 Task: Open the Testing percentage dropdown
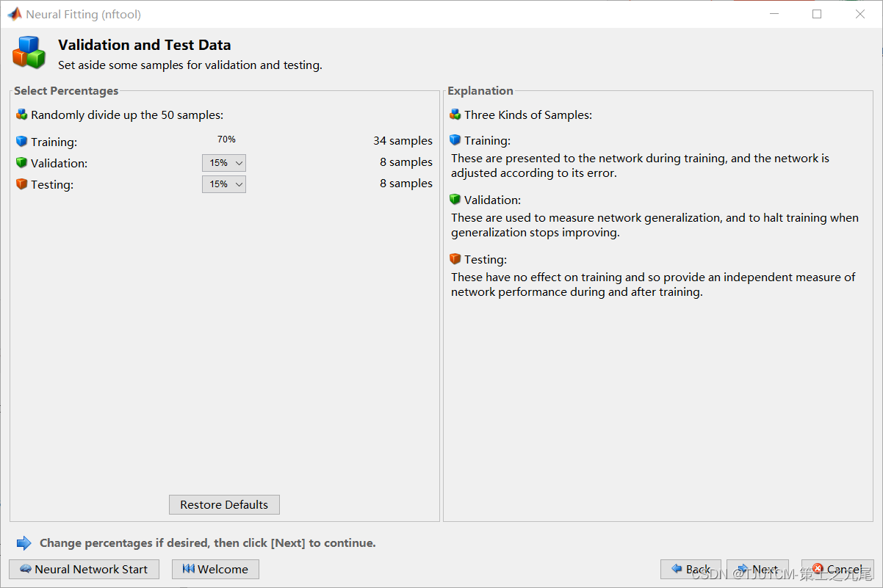tap(224, 184)
